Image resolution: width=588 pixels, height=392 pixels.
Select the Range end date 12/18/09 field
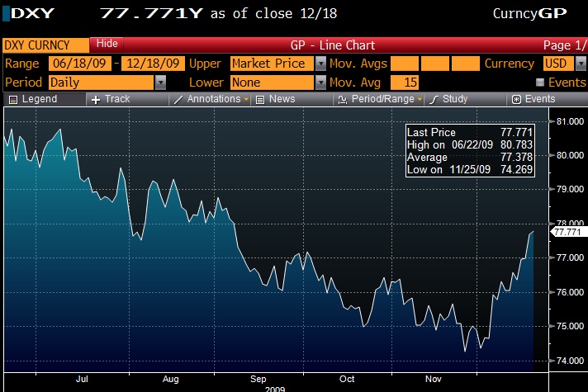pyautogui.click(x=153, y=64)
